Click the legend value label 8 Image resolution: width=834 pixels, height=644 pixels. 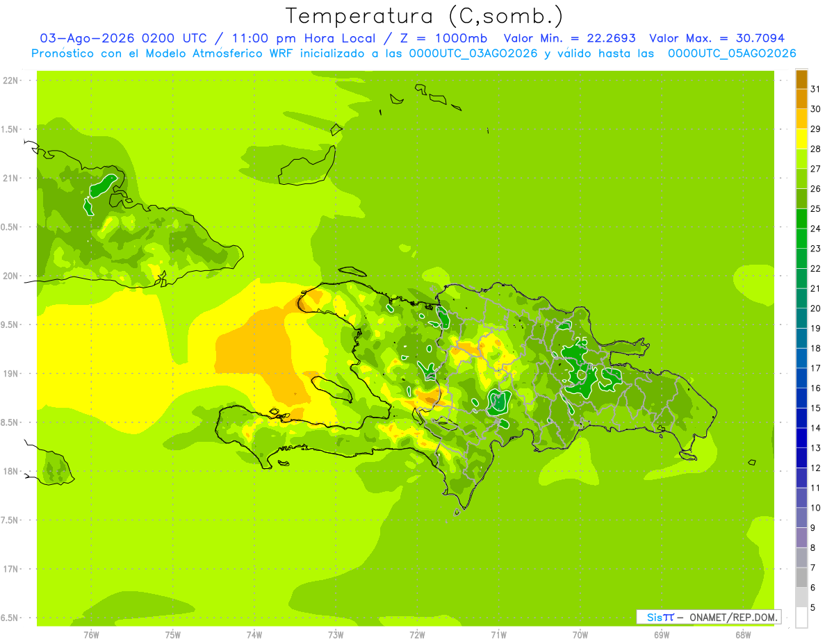click(x=813, y=547)
